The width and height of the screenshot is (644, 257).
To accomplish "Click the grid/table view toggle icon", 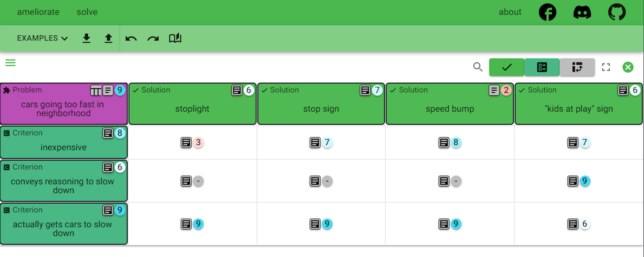I will tap(542, 67).
